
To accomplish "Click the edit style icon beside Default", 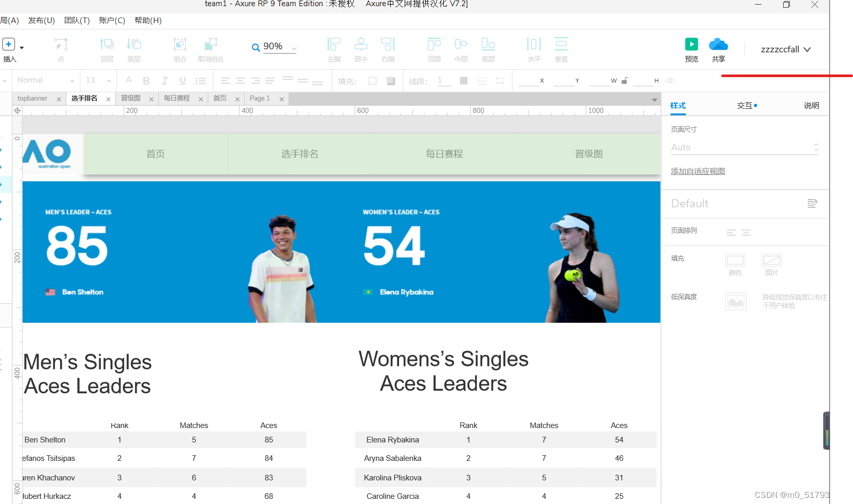I will click(x=812, y=204).
